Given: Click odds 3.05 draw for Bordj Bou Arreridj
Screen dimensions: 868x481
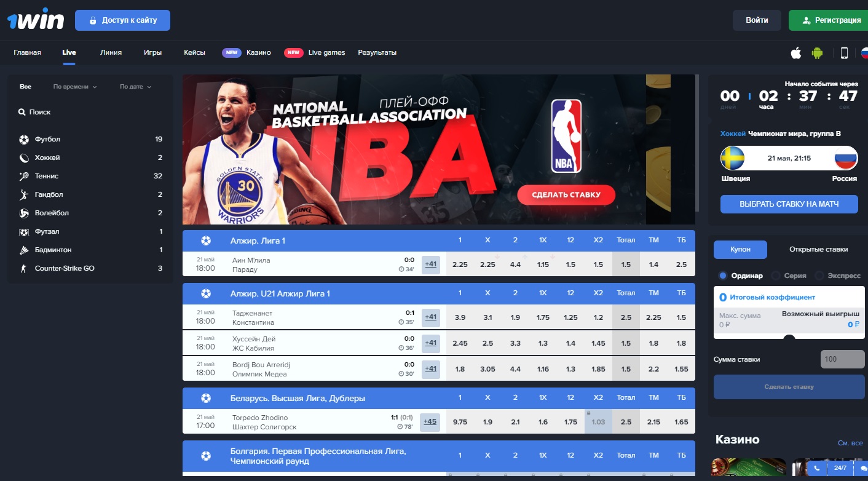Looking at the screenshot, I should (487, 369).
